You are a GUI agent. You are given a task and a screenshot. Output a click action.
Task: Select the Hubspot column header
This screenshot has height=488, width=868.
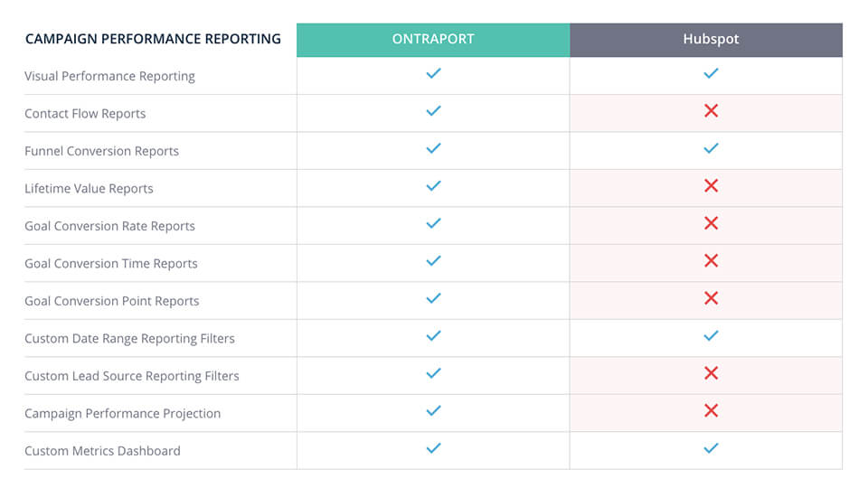(706, 40)
